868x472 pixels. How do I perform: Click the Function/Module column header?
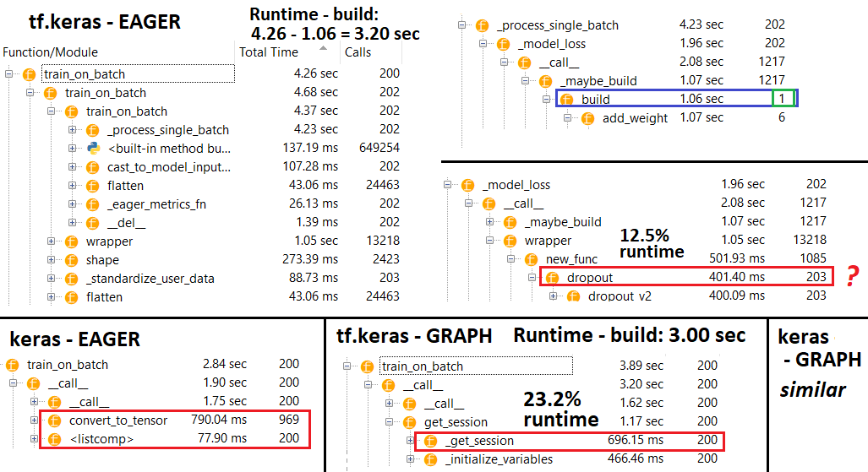point(51,52)
